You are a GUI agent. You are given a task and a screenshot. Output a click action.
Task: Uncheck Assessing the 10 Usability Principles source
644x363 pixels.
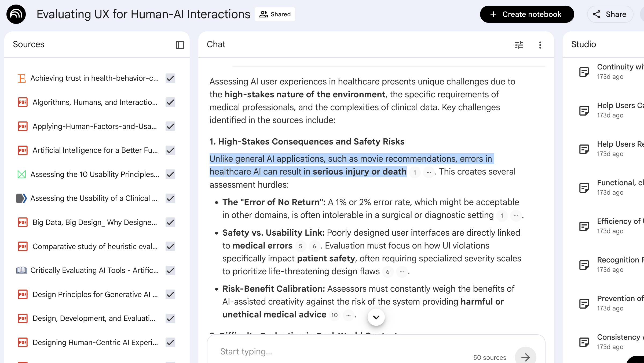pos(170,174)
